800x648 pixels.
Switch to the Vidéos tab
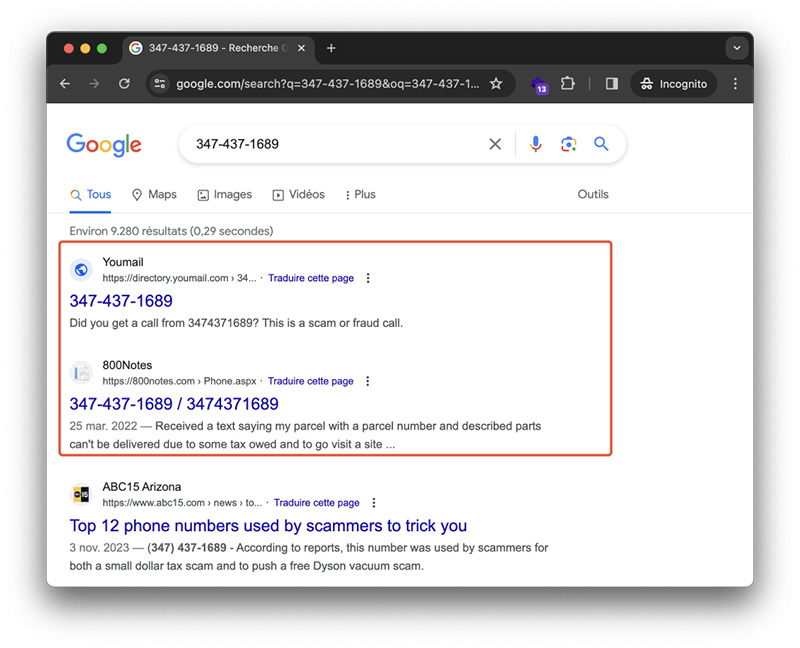[x=298, y=194]
